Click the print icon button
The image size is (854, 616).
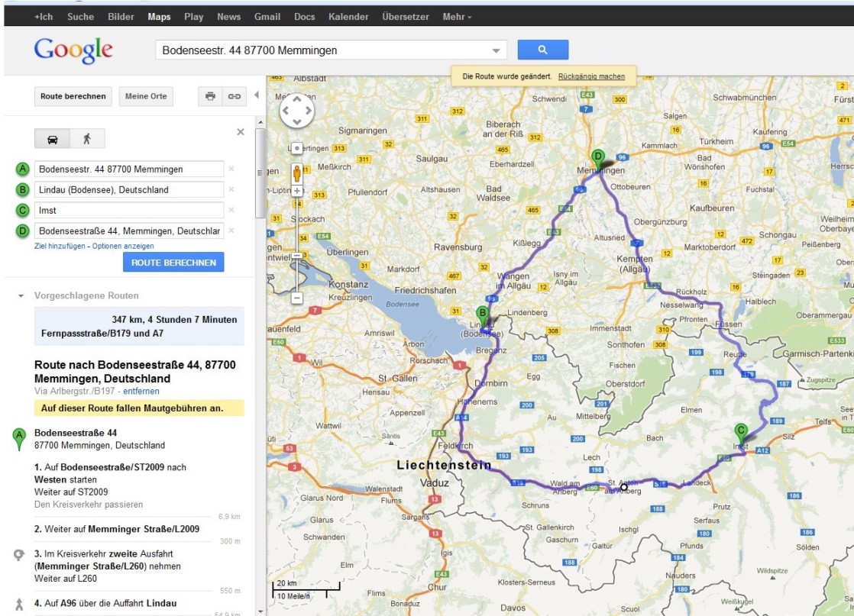tap(210, 96)
